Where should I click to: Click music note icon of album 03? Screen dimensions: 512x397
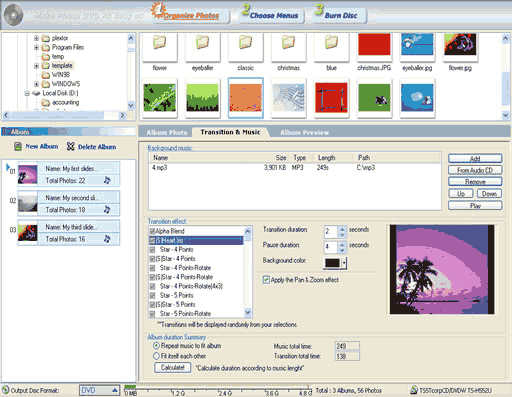point(107,239)
